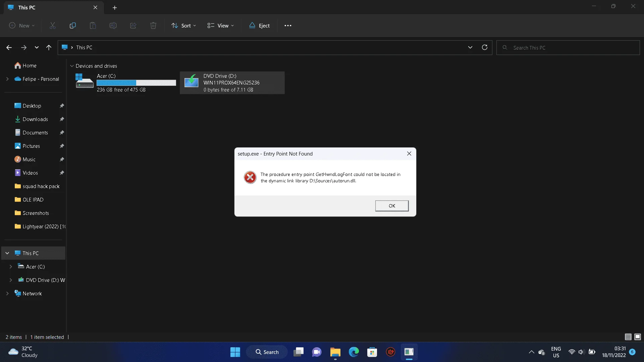
Task: Click the taskbar Search button
Action: pyautogui.click(x=267, y=352)
